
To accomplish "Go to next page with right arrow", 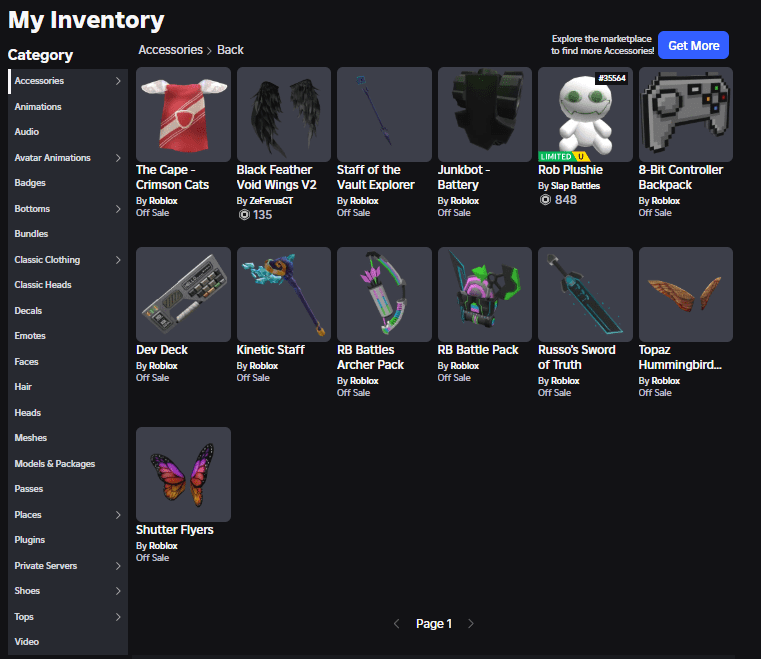I will [x=471, y=624].
